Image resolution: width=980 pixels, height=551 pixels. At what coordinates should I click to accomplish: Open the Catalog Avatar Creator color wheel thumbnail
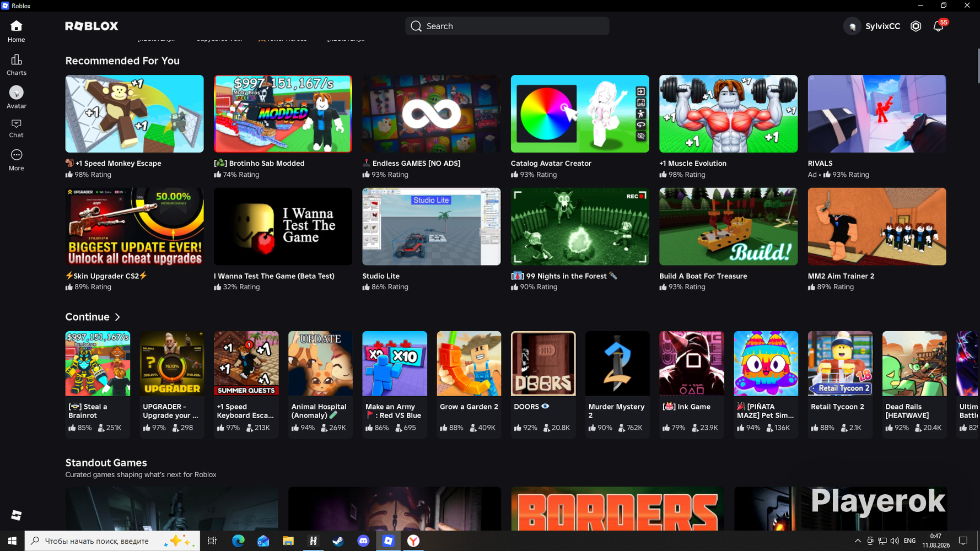pyautogui.click(x=580, y=114)
